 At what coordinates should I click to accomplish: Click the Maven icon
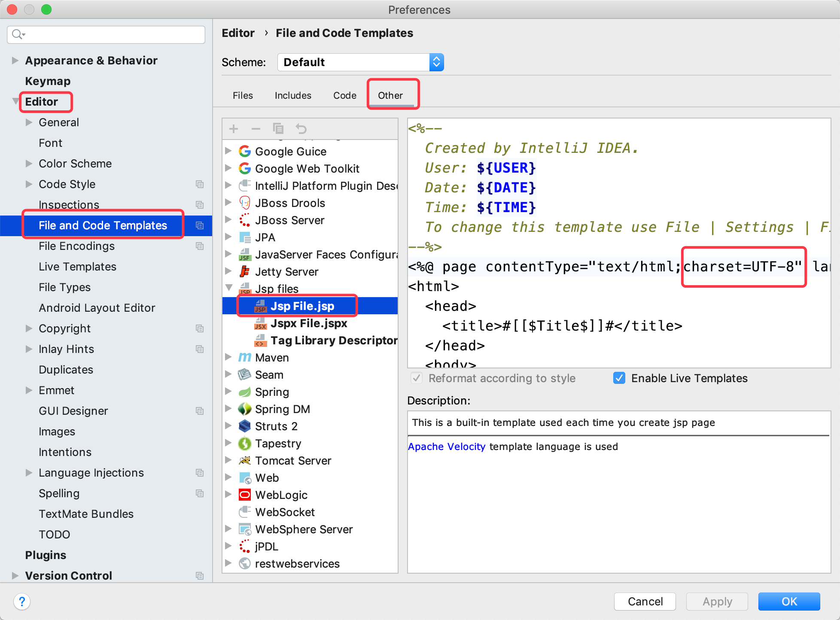[x=245, y=357]
